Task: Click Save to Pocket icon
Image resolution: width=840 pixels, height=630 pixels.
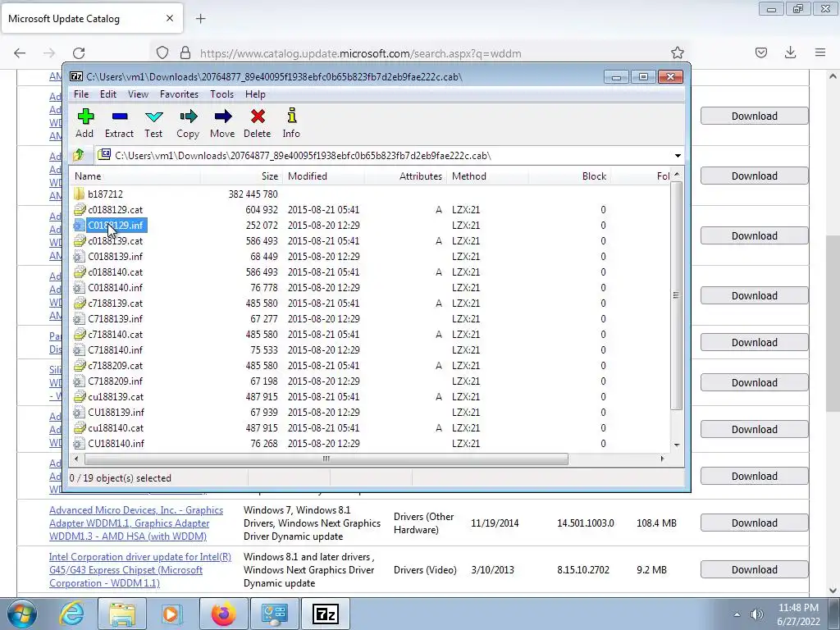Action: click(760, 52)
